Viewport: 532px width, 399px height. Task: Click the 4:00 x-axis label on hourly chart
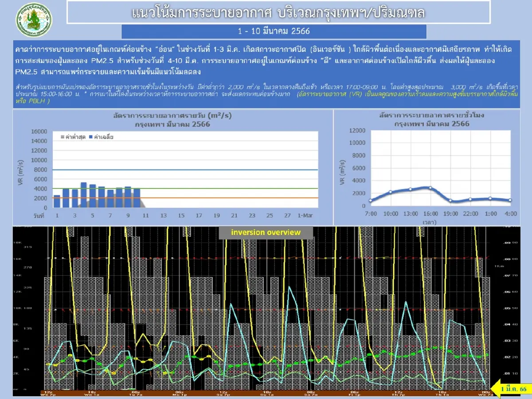point(510,213)
